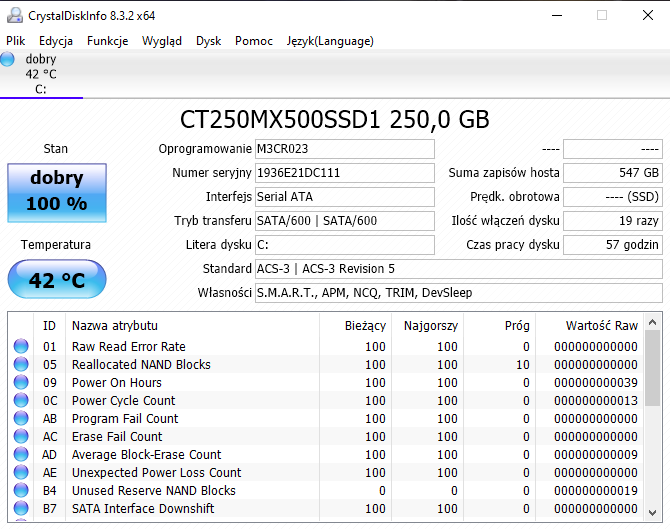Click the serial number field 1936E21DC111
Screen dimensions: 670x529
(345, 173)
